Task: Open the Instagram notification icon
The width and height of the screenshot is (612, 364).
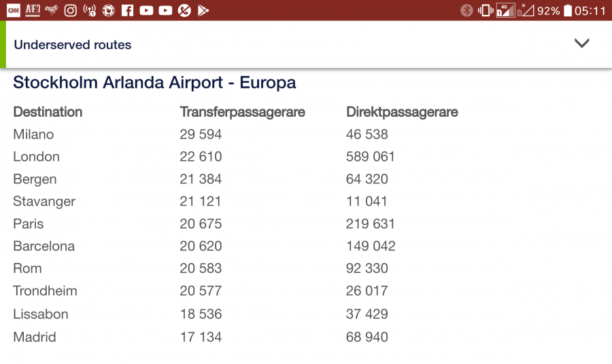Action: [71, 10]
